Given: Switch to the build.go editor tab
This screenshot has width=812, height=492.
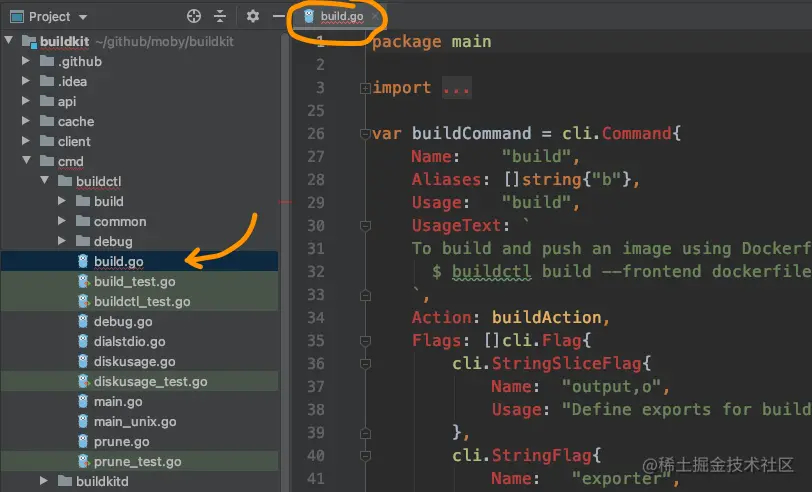Looking at the screenshot, I should (x=341, y=17).
